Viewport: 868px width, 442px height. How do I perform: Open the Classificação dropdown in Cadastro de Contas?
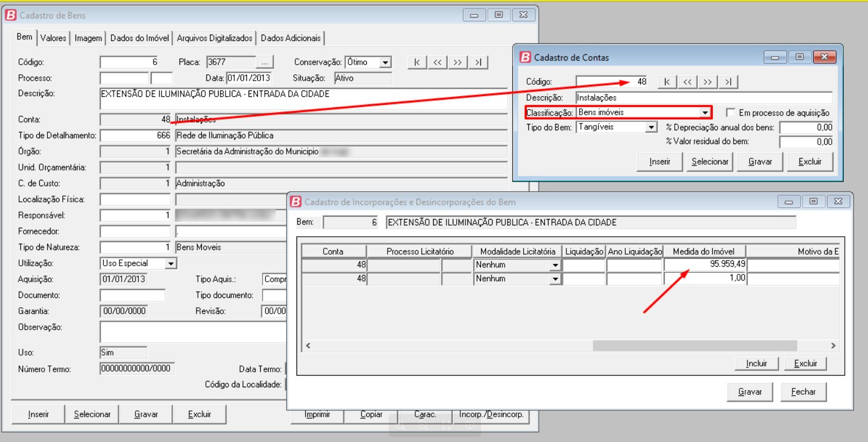click(705, 113)
